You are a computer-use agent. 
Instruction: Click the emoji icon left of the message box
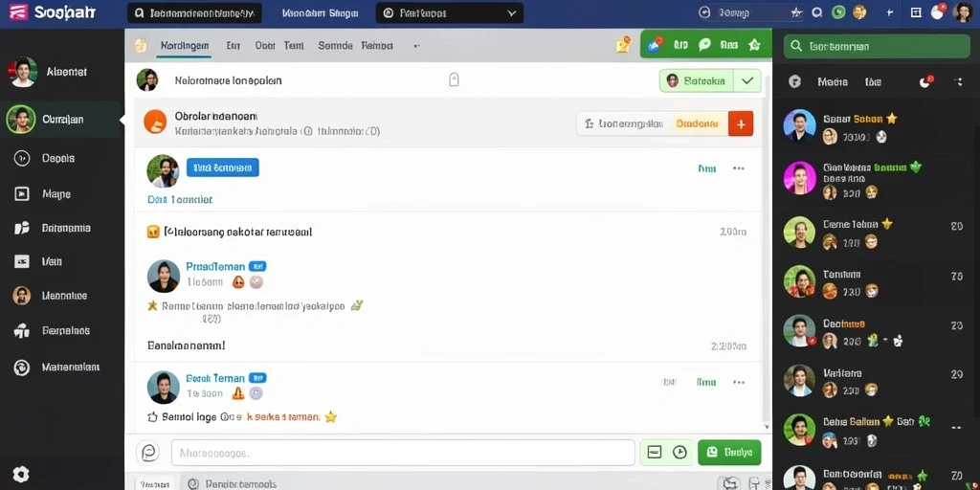(148, 452)
